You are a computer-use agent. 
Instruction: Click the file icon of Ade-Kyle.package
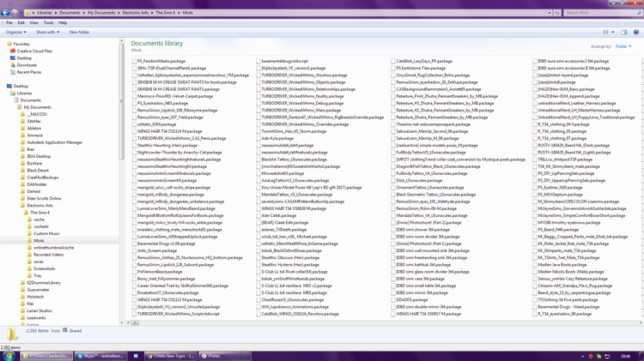[x=258, y=138]
